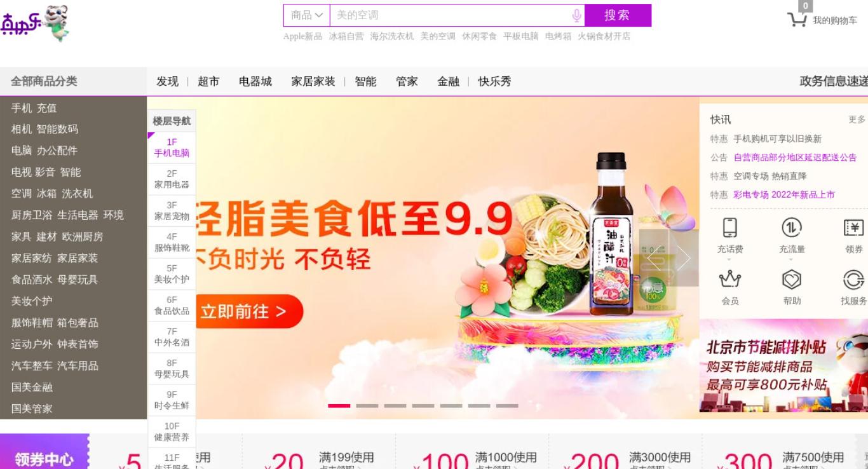Screen dimensions: 868x469
Task: Select floor 2F 家用电器 in floor navigation
Action: pyautogui.click(x=172, y=179)
